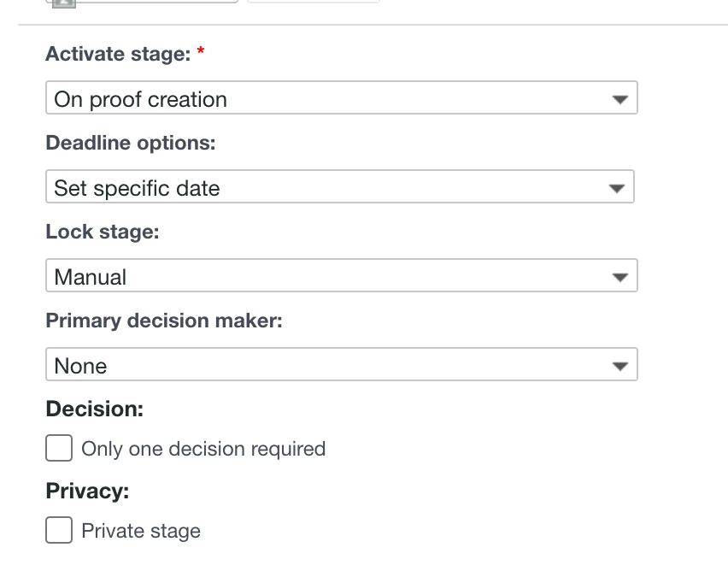The width and height of the screenshot is (728, 571).
Task: Click the Activate stage dropdown arrow
Action: [x=620, y=99]
